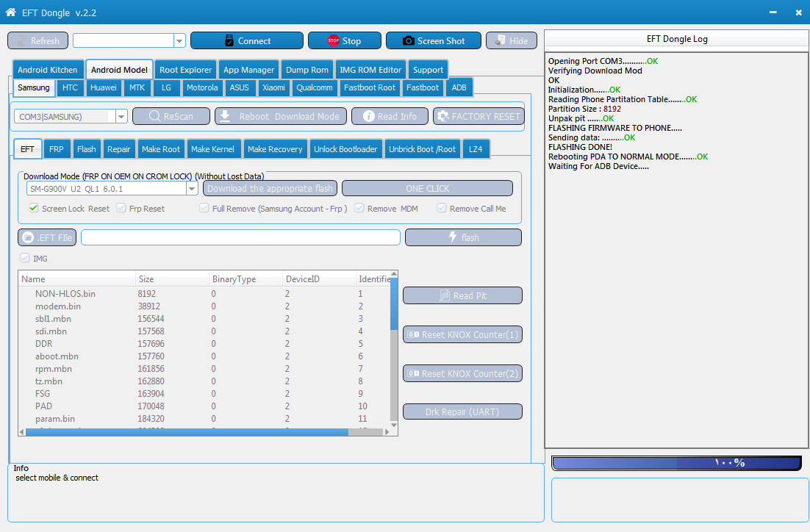
Task: Switch to Root Explorer tab
Action: (x=185, y=70)
